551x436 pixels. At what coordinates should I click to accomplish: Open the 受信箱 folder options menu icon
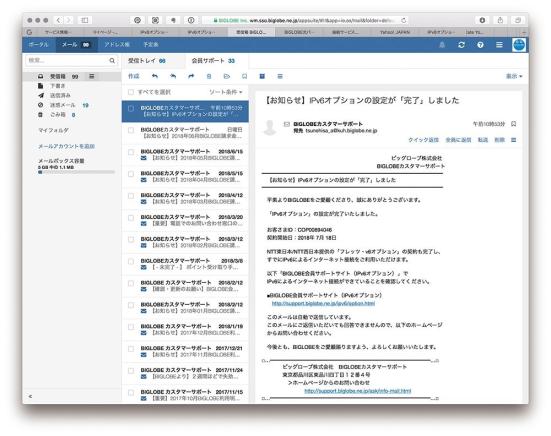tap(92, 76)
